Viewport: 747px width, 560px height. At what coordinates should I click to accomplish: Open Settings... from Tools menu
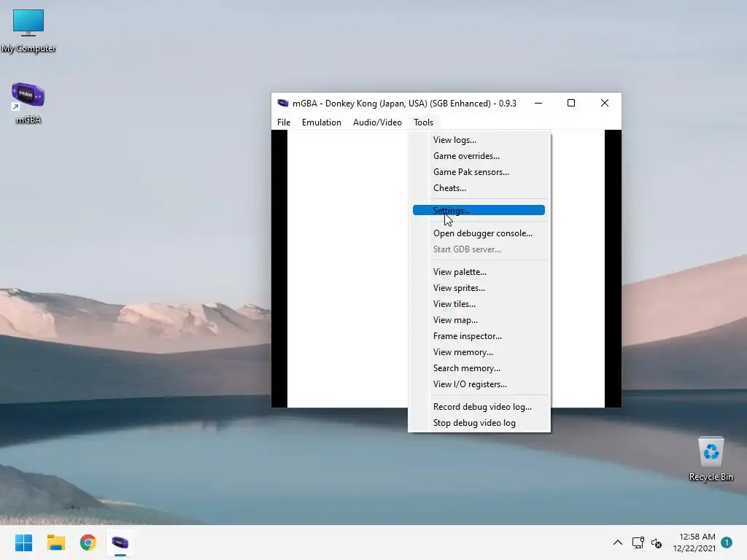479,211
